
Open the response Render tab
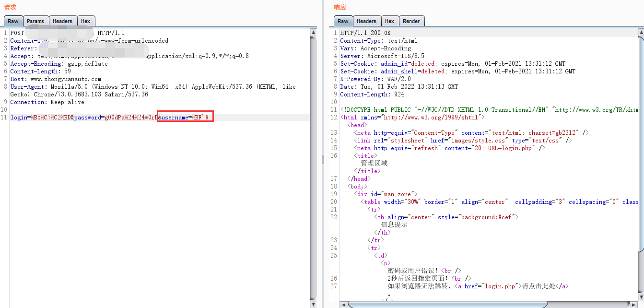[x=411, y=21]
